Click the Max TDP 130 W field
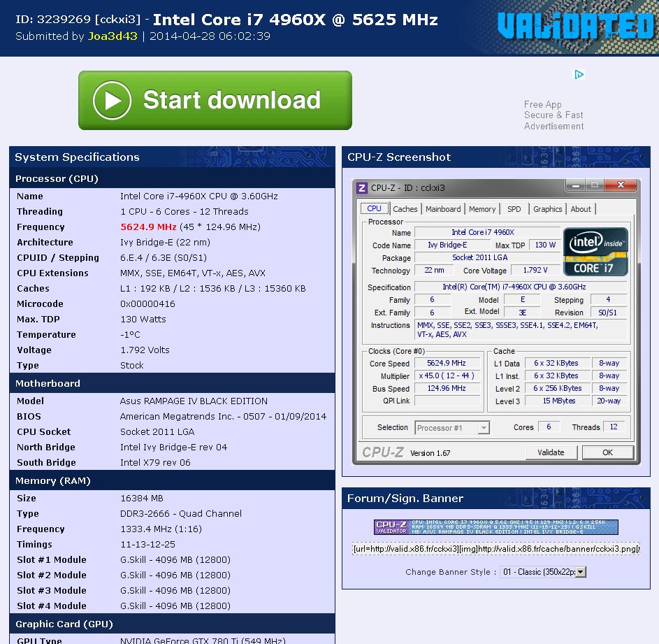 point(545,245)
